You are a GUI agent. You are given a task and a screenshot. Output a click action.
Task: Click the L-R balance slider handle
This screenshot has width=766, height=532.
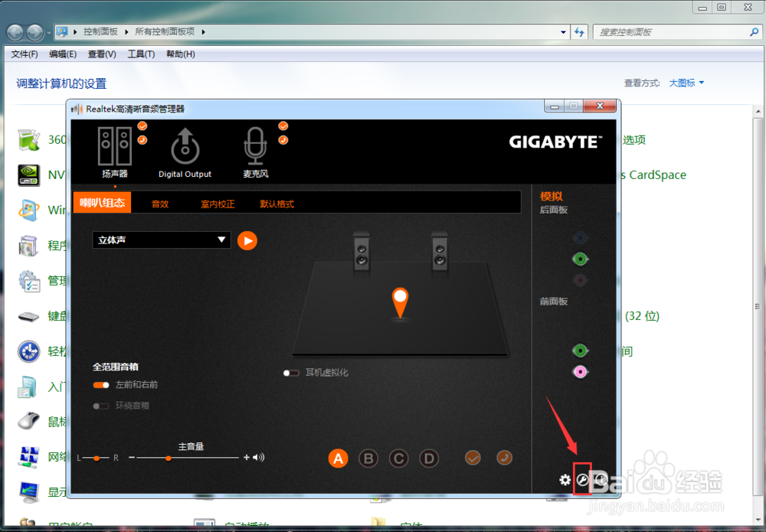pyautogui.click(x=97, y=458)
